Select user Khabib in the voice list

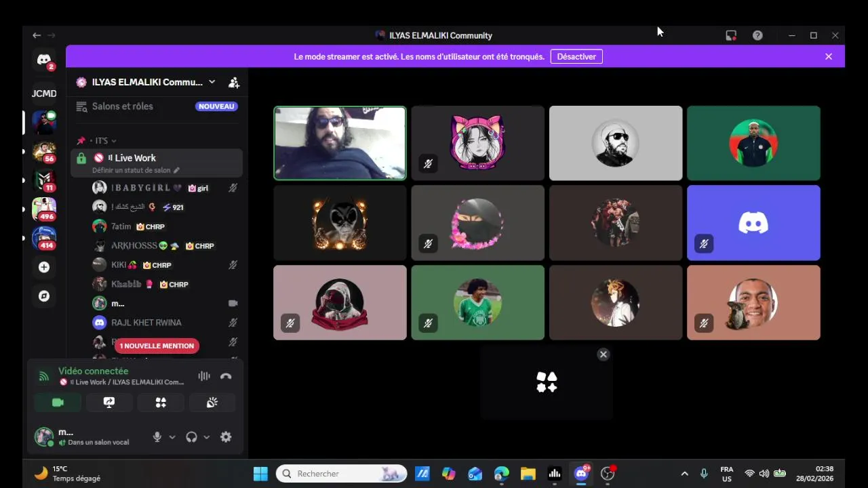(x=165, y=284)
